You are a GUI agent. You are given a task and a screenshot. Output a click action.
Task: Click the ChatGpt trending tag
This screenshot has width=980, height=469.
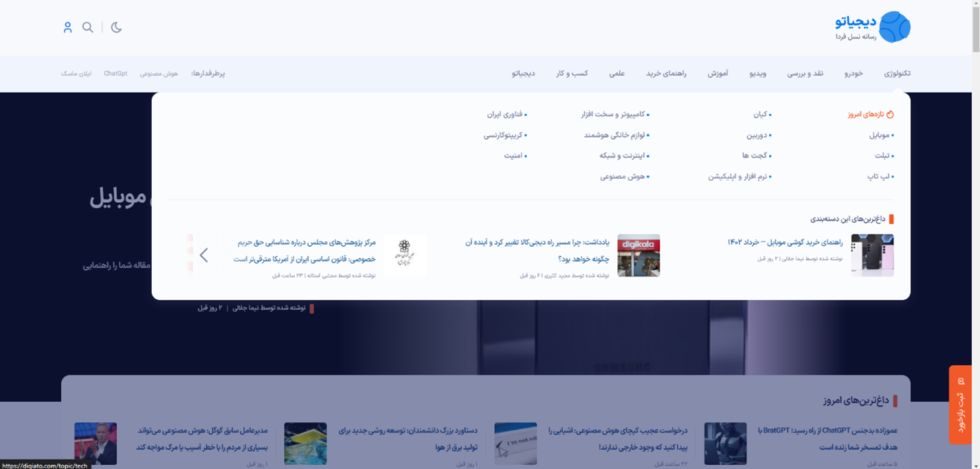(x=115, y=74)
